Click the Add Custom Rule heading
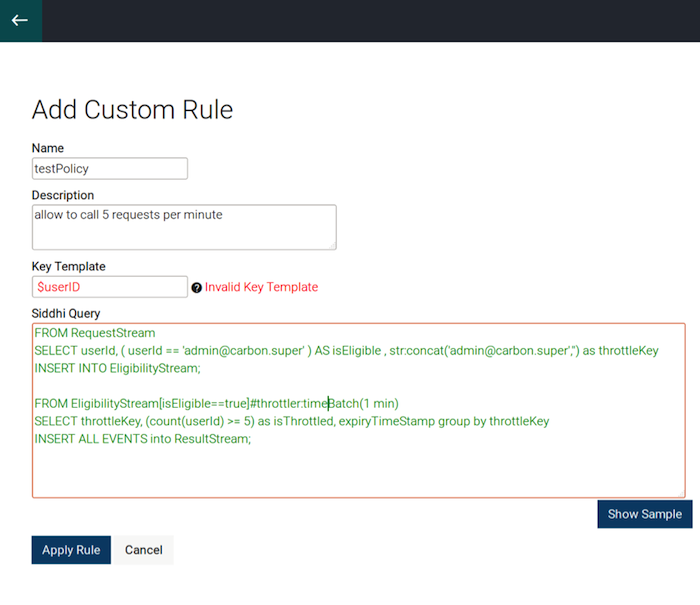 132,110
